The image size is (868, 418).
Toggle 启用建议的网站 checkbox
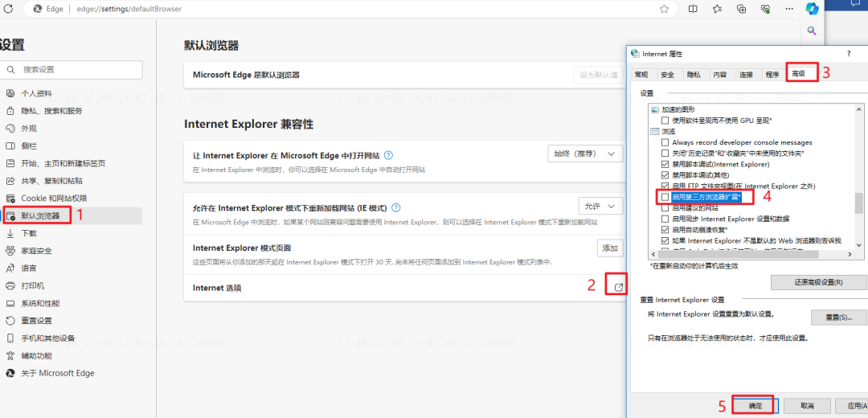tap(665, 207)
